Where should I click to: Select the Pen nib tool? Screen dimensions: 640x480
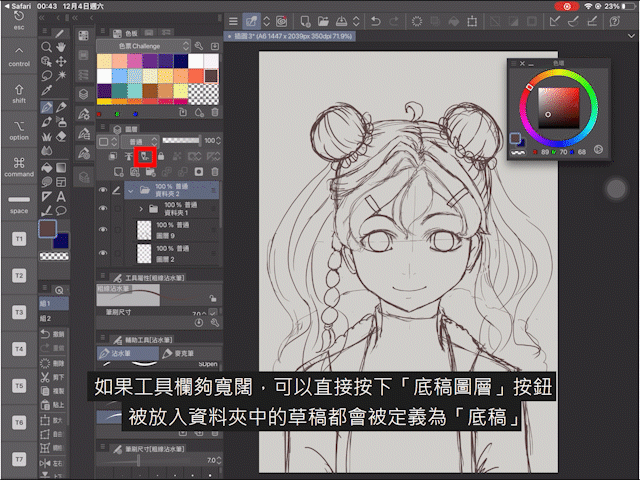click(47, 107)
